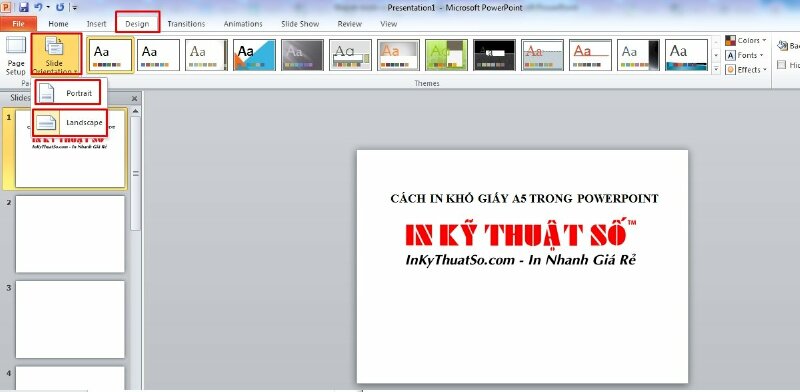
Task: Click the slide title 'CÁCH IN KHỔ GIẤY A5 TRONG POWERPOINT'
Action: [x=524, y=199]
